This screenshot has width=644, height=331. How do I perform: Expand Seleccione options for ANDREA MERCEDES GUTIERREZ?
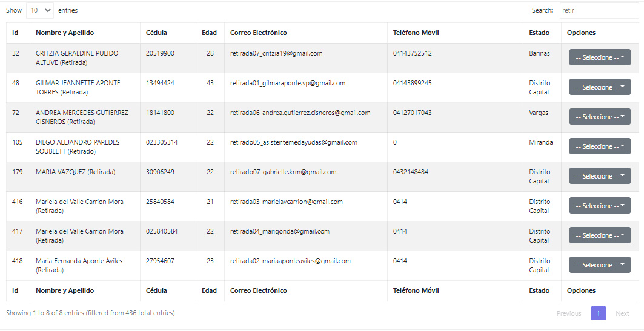pos(600,117)
